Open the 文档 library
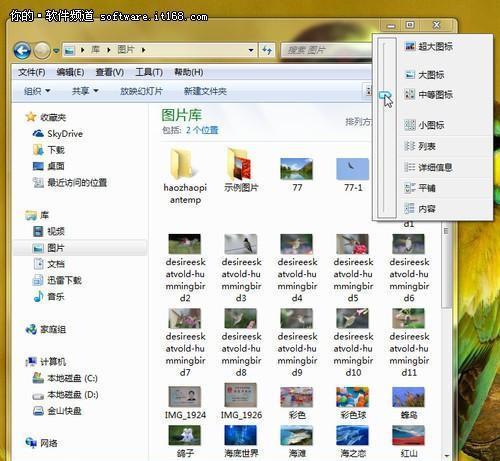 coord(49,264)
